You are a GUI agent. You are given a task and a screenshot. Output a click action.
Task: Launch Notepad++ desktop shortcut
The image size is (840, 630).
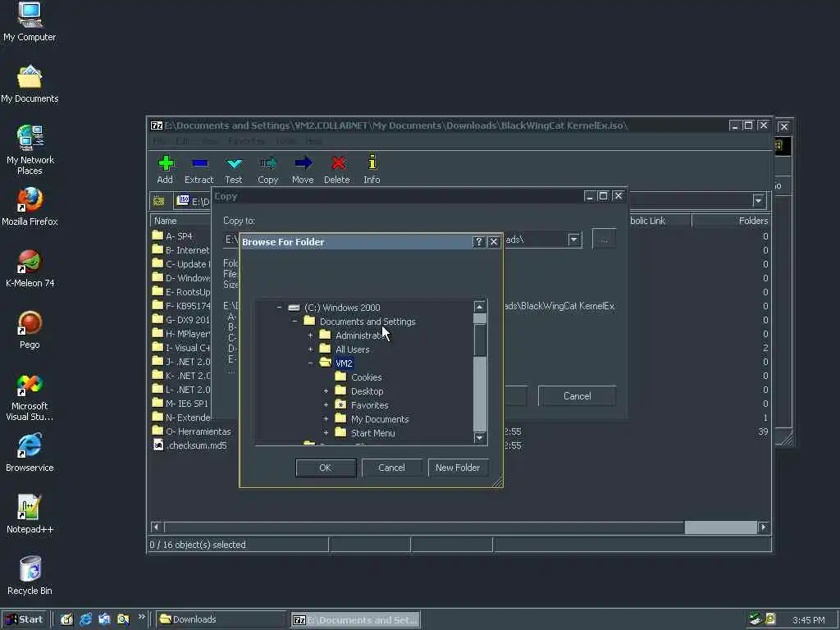[x=30, y=515]
